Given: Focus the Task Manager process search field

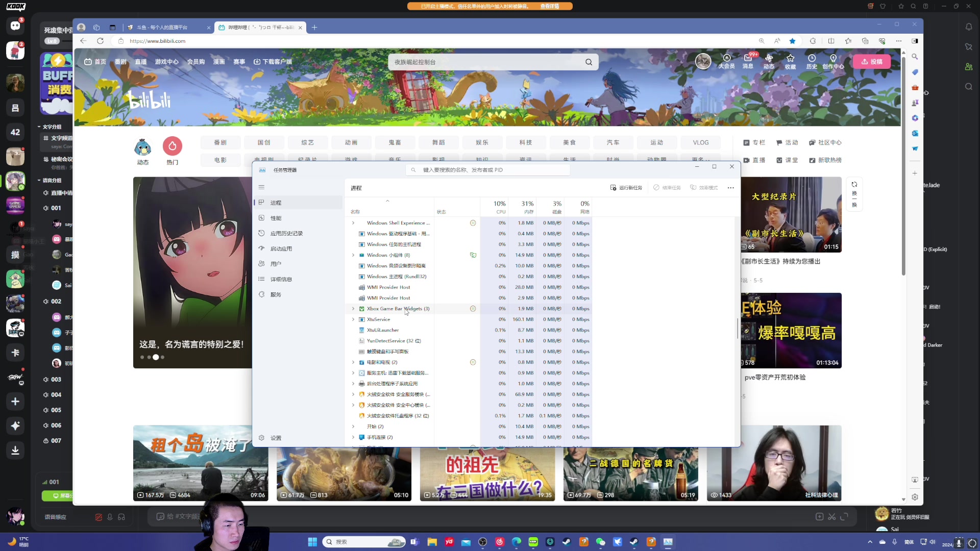Looking at the screenshot, I should point(487,170).
